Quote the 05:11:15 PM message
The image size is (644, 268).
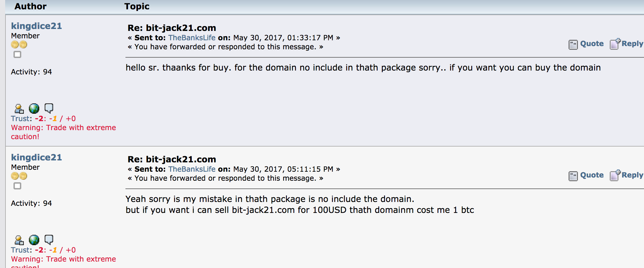tap(586, 175)
